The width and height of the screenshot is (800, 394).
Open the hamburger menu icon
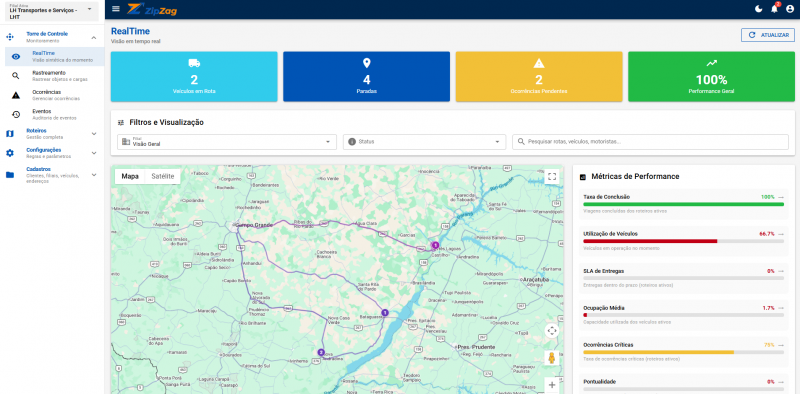click(116, 9)
